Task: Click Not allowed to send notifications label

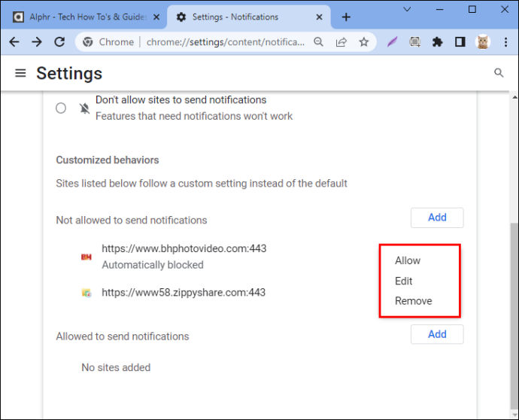Action: (132, 221)
